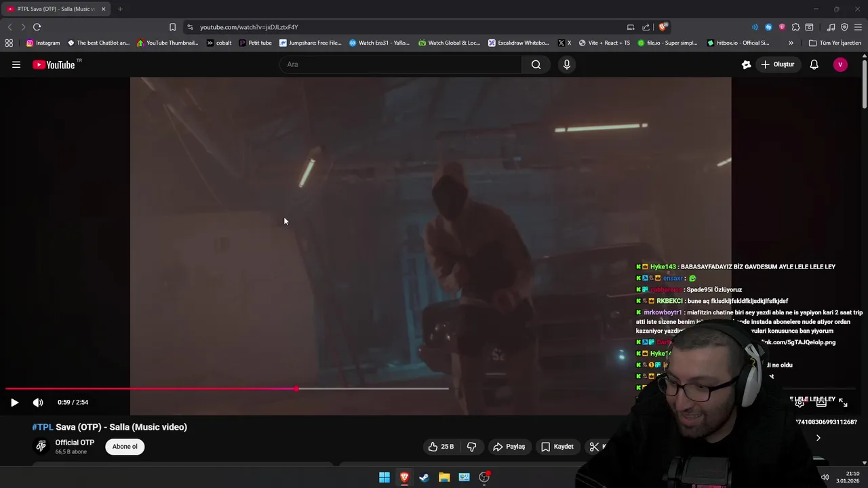
Task: Focus the Ara search field
Action: (400, 64)
